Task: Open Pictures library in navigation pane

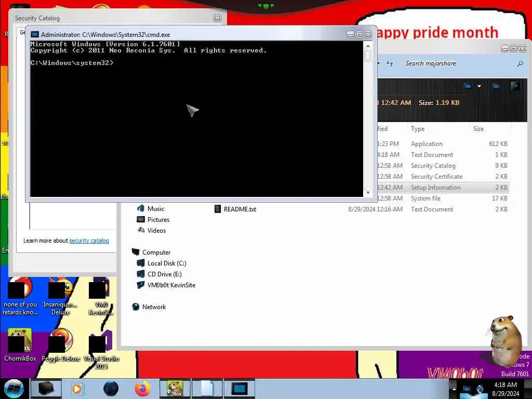Action: click(158, 220)
